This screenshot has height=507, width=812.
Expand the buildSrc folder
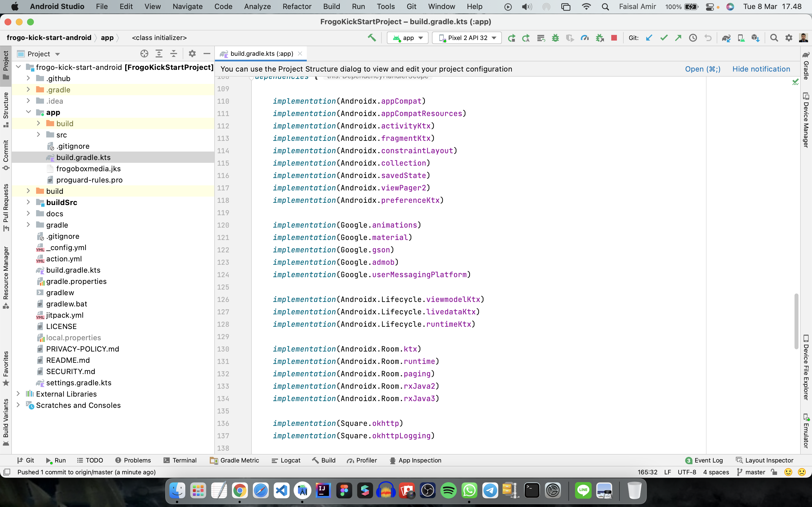click(28, 202)
